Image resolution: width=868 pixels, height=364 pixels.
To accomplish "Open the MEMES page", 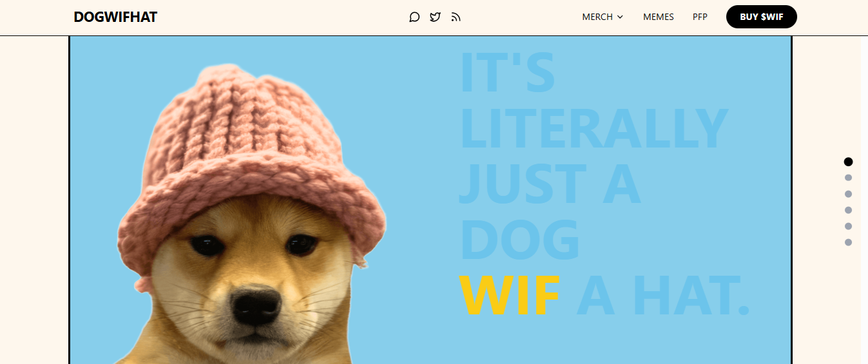I will coord(659,17).
